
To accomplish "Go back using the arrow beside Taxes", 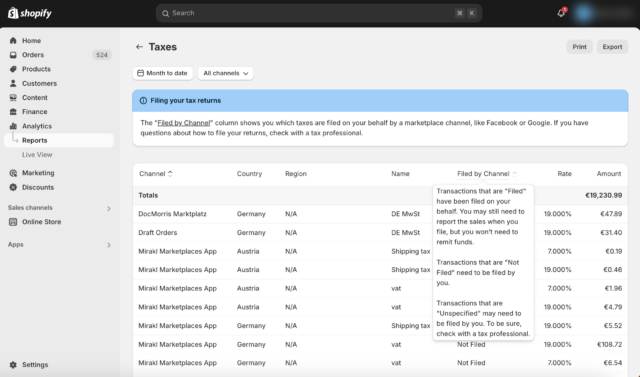I will [139, 47].
